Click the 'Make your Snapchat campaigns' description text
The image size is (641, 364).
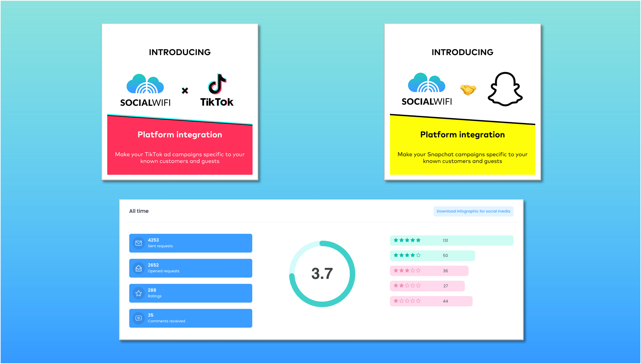point(462,158)
